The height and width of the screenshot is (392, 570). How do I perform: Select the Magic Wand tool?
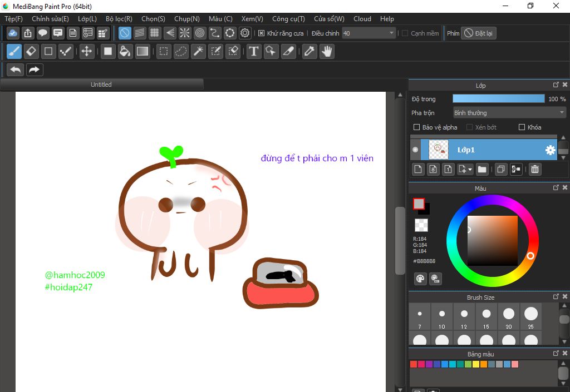[x=199, y=51]
